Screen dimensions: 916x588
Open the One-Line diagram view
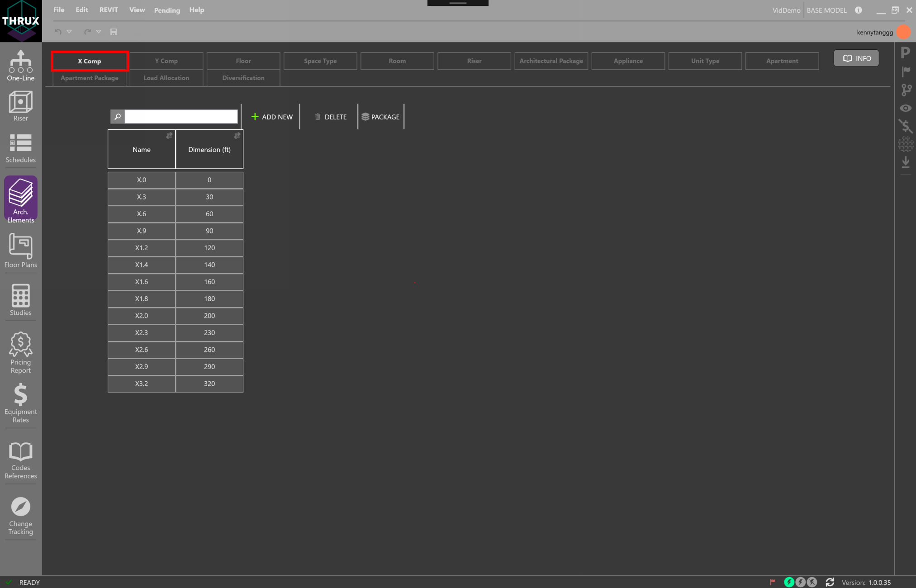pyautogui.click(x=20, y=66)
